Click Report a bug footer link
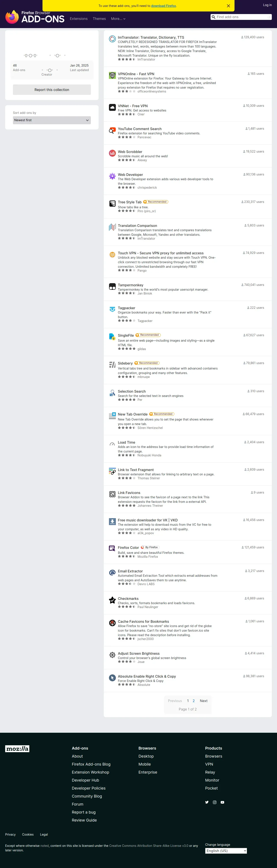This screenshot has width=277, height=868. pyautogui.click(x=84, y=812)
